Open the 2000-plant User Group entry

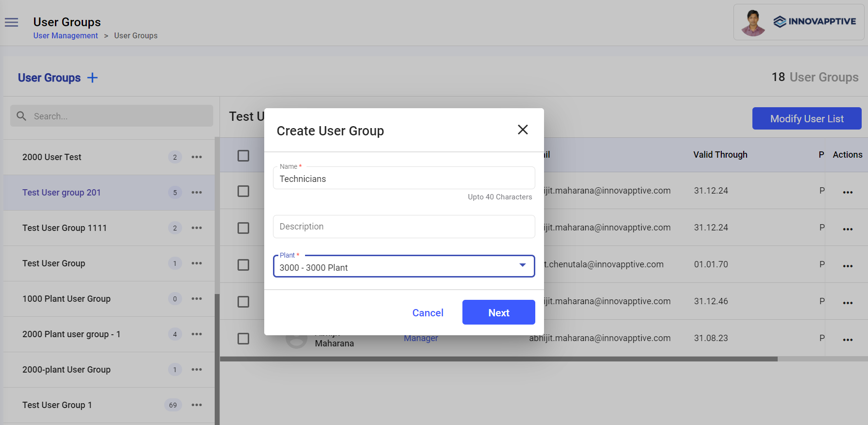[x=67, y=370]
